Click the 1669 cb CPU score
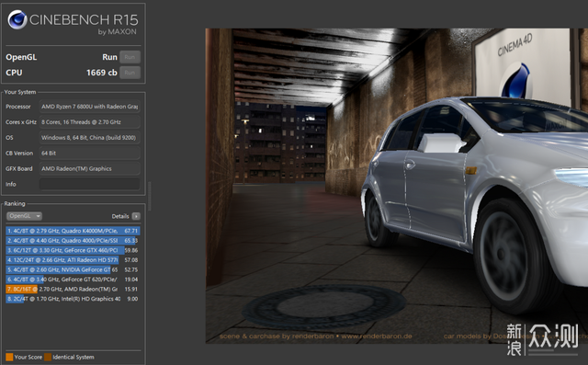588x365 pixels. point(102,73)
